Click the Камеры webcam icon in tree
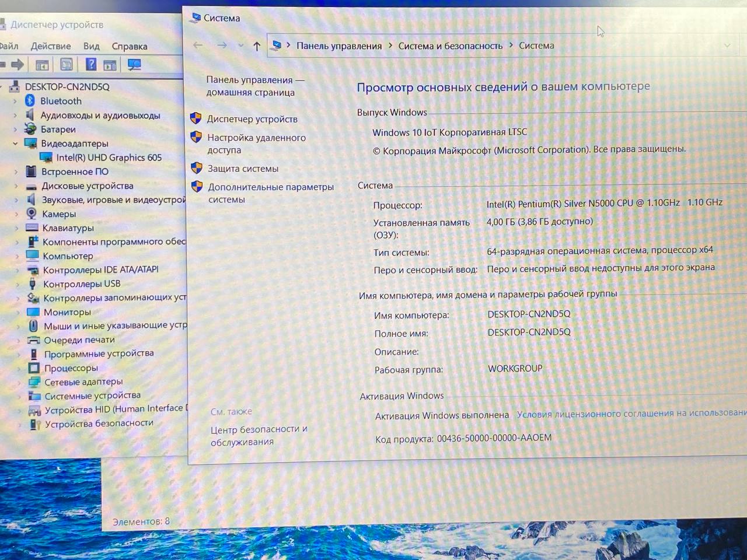Viewport: 747px width, 560px height. click(x=32, y=214)
